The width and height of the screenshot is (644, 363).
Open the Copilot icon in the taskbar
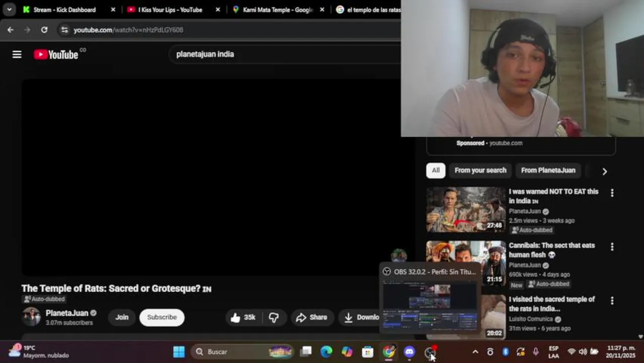click(347, 351)
